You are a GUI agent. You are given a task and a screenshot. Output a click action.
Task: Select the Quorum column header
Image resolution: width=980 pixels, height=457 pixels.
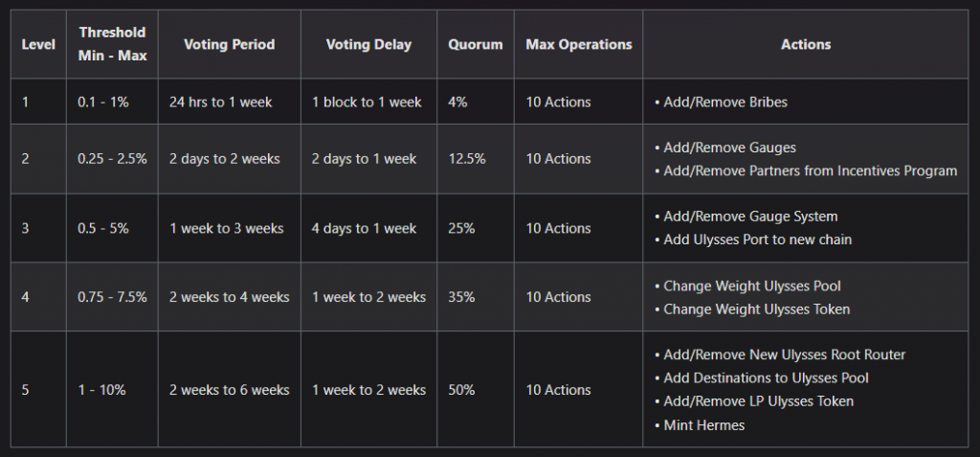476,44
